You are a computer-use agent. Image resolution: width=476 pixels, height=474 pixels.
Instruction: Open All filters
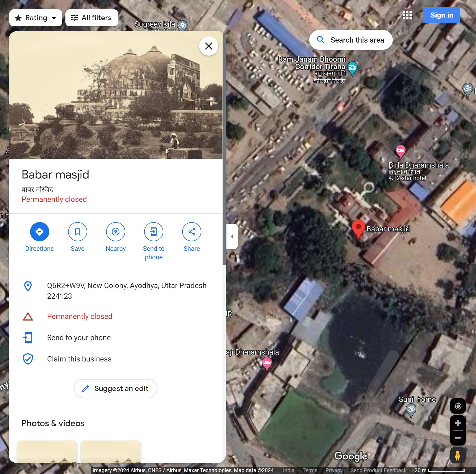pos(92,18)
